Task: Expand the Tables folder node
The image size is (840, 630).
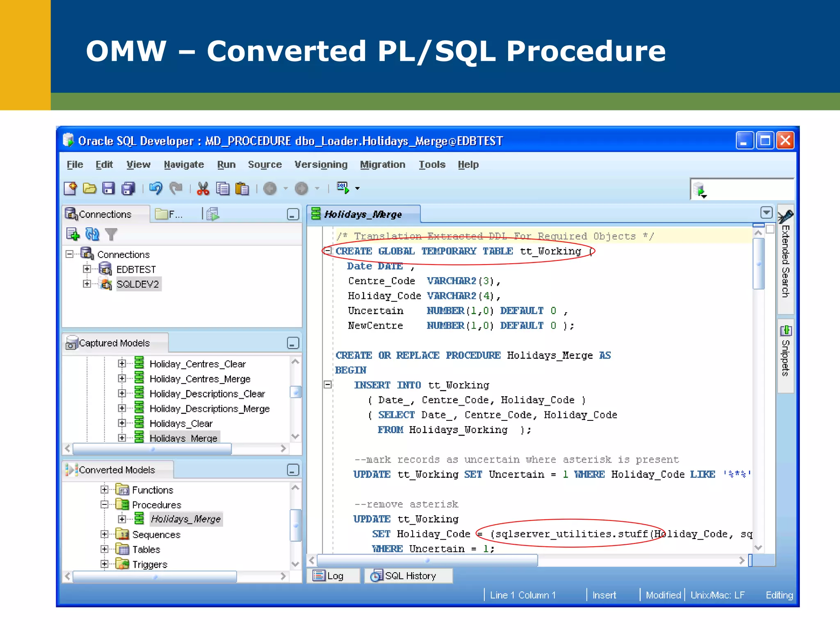Action: coord(104,549)
